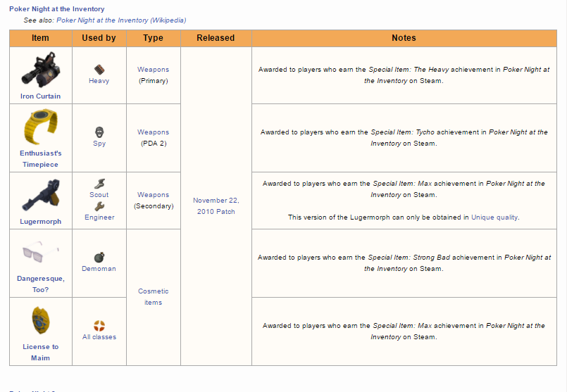Follow the Engineer class text link

pyautogui.click(x=99, y=217)
